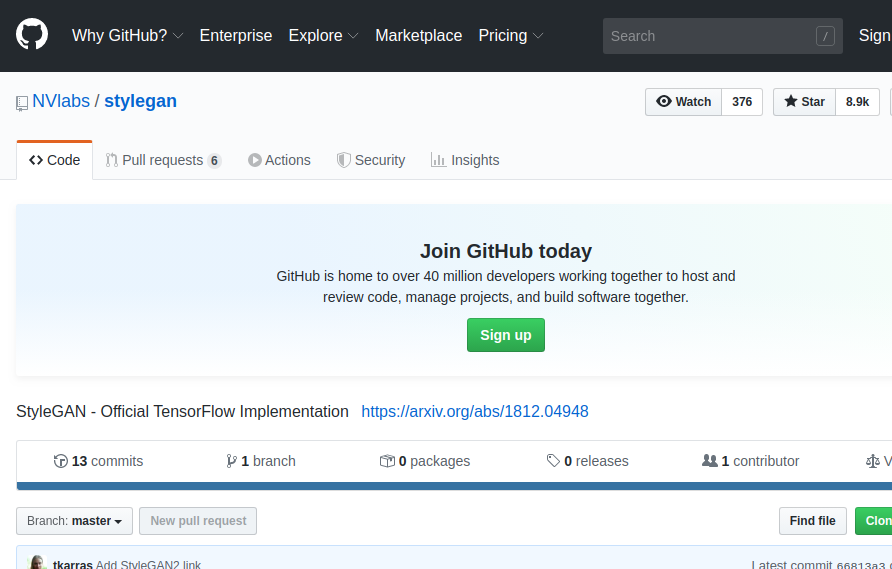Switch to the Insights tab
892x569 pixels.
(465, 160)
